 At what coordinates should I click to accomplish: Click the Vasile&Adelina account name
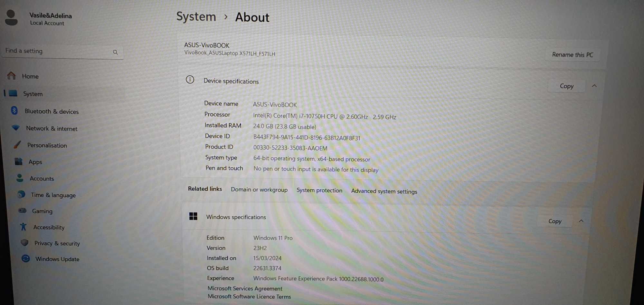click(51, 15)
